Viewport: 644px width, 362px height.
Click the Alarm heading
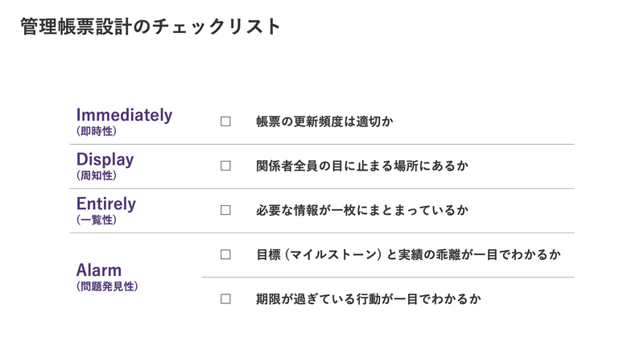coord(99,270)
